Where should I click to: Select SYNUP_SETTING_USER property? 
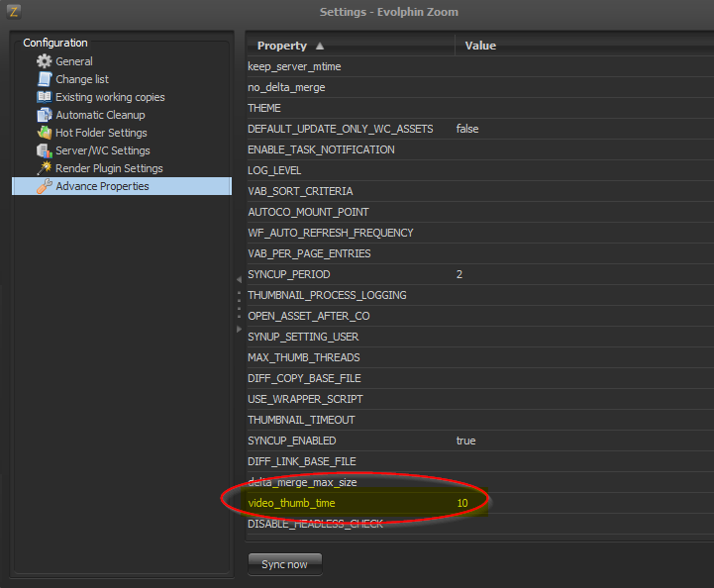click(x=303, y=337)
